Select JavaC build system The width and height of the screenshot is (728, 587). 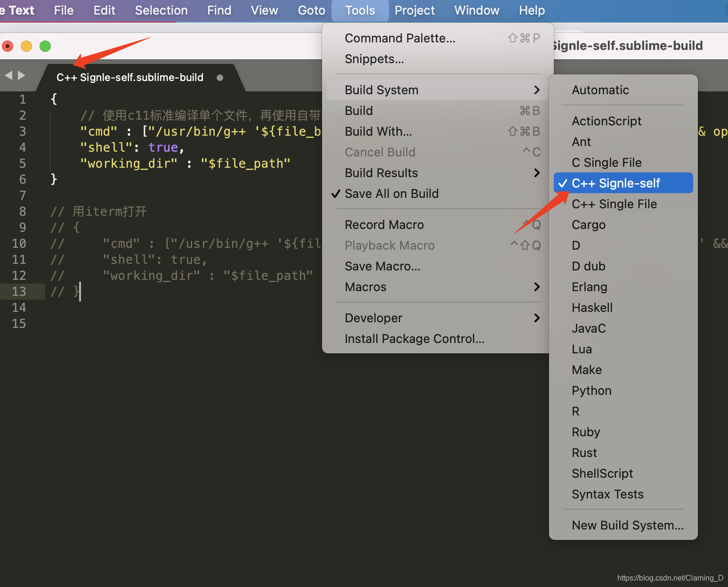623,328
